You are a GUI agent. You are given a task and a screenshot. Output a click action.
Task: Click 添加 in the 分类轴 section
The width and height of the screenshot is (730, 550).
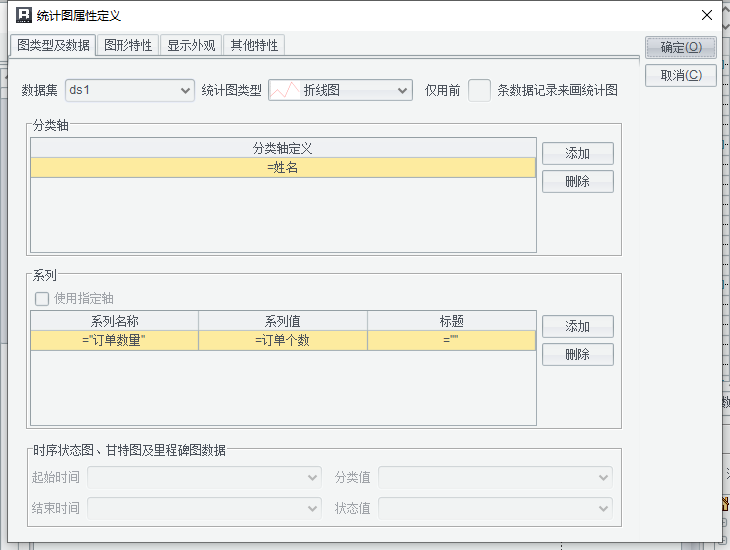(577, 153)
